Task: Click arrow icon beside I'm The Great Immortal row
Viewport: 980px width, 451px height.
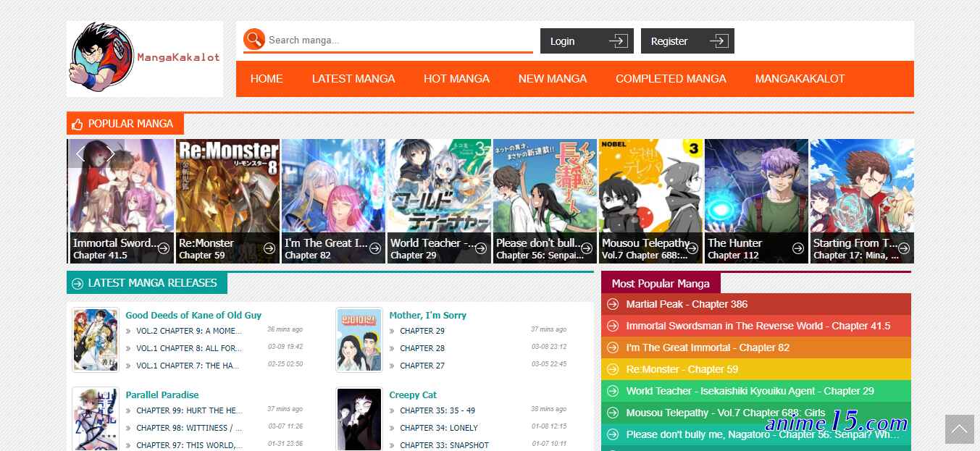Action: pyautogui.click(x=613, y=347)
